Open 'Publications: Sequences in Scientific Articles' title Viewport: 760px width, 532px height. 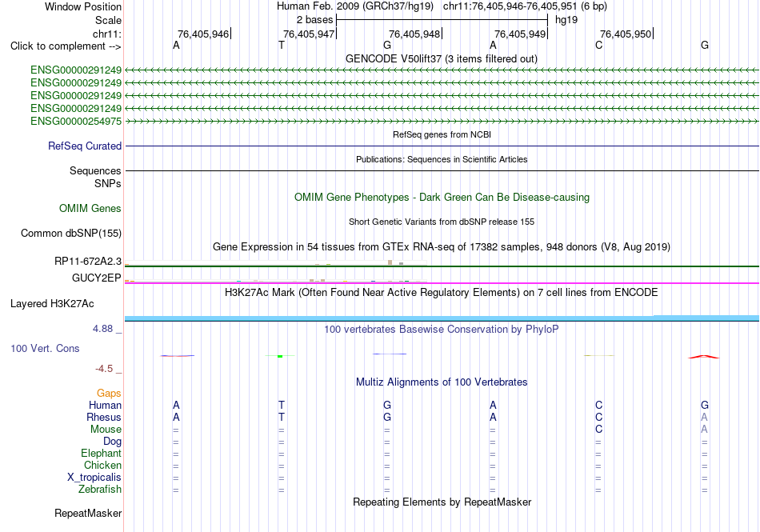pyautogui.click(x=442, y=159)
